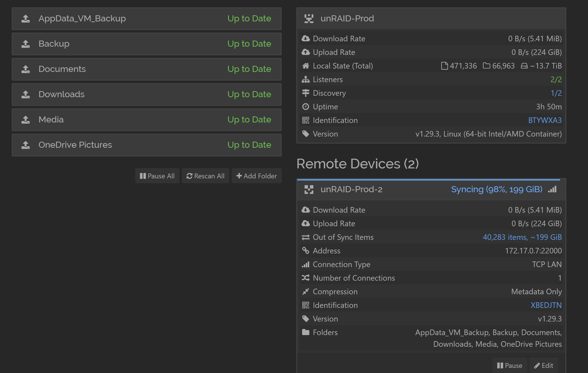The width and height of the screenshot is (588, 373).
Task: Click the ~13.7 TiB local state size
Action: coord(546,66)
